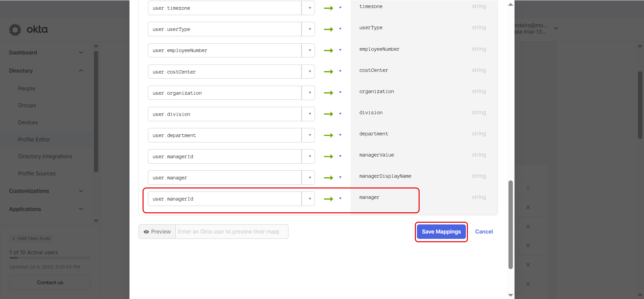Viewport: 644px width, 299px height.
Task: Click the Active users progress bar
Action: [50, 258]
